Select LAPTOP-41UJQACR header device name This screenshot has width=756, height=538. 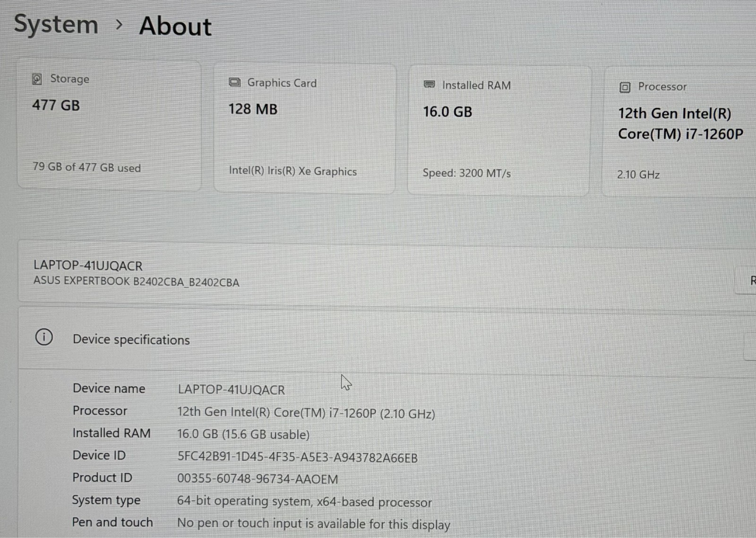point(88,266)
